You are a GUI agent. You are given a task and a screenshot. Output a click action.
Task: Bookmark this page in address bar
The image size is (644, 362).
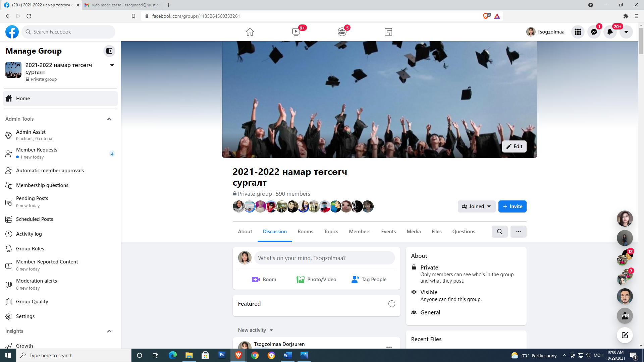pyautogui.click(x=133, y=16)
